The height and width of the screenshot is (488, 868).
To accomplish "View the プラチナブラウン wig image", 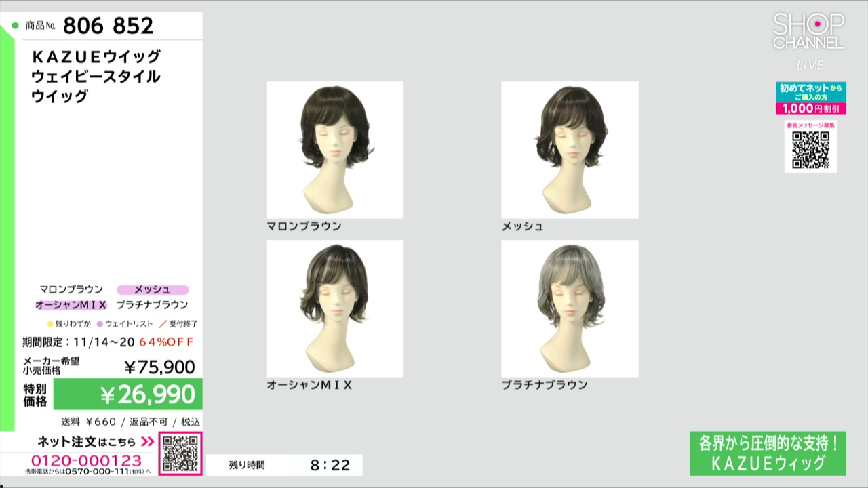I will (x=570, y=308).
